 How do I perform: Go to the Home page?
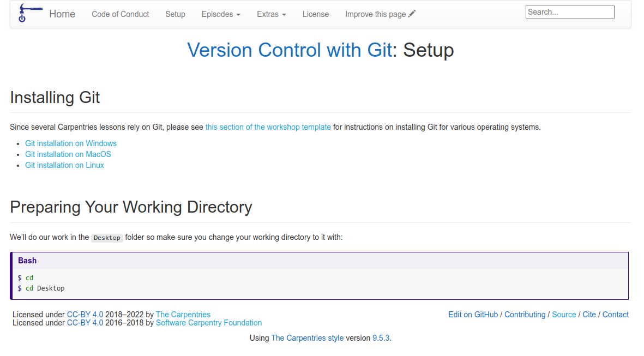click(x=62, y=14)
